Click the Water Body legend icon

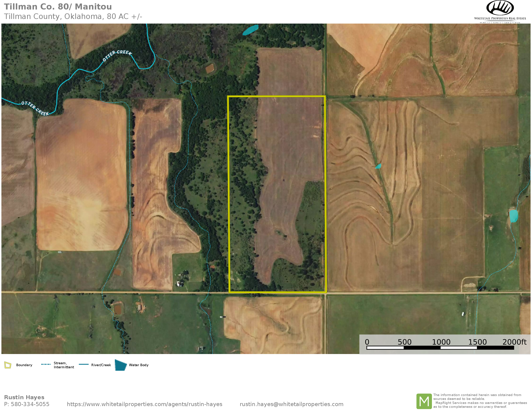121,365
